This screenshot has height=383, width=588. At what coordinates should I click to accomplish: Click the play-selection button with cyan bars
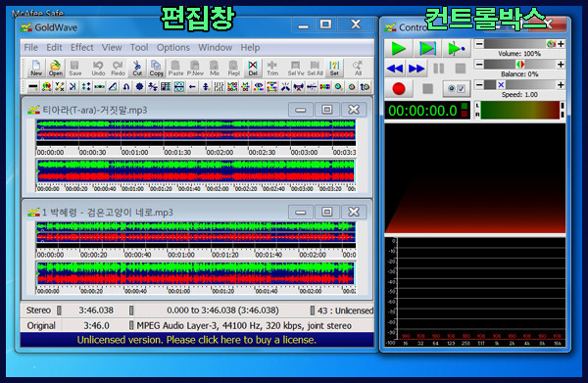427,48
